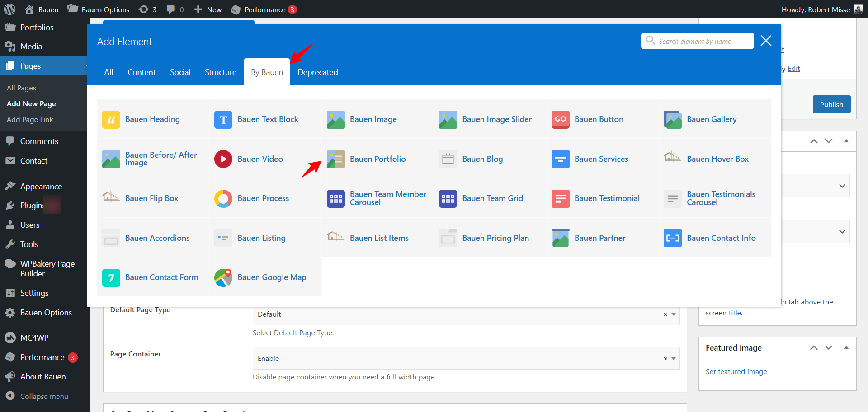Clear the Default Page Type selection
The width and height of the screenshot is (868, 412).
tap(665, 314)
